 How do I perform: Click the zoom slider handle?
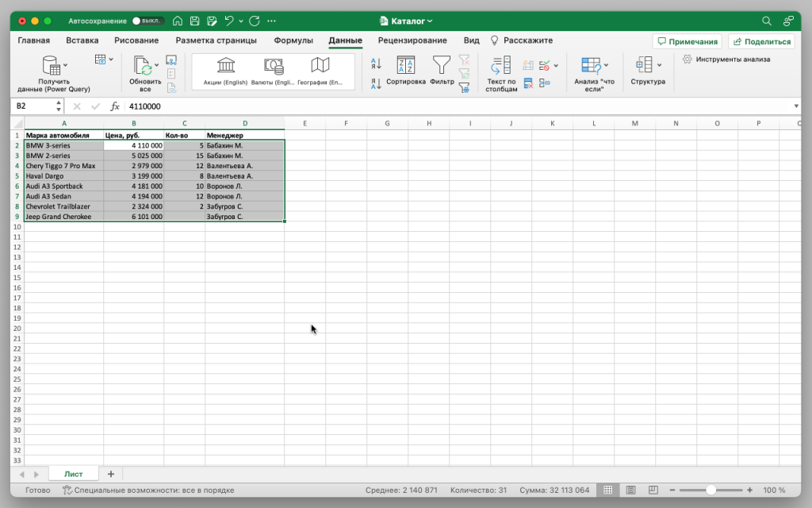(711, 490)
